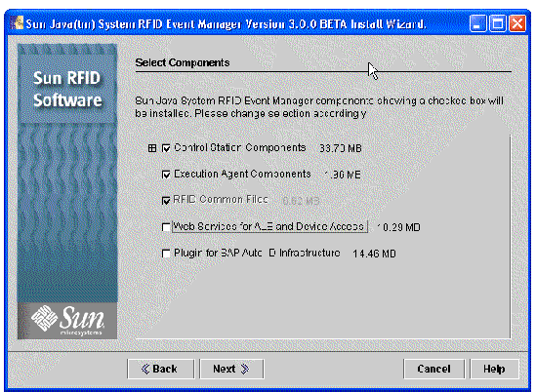This screenshot has width=536, height=392.
Task: Return to the previous step with Back
Action: click(x=161, y=369)
